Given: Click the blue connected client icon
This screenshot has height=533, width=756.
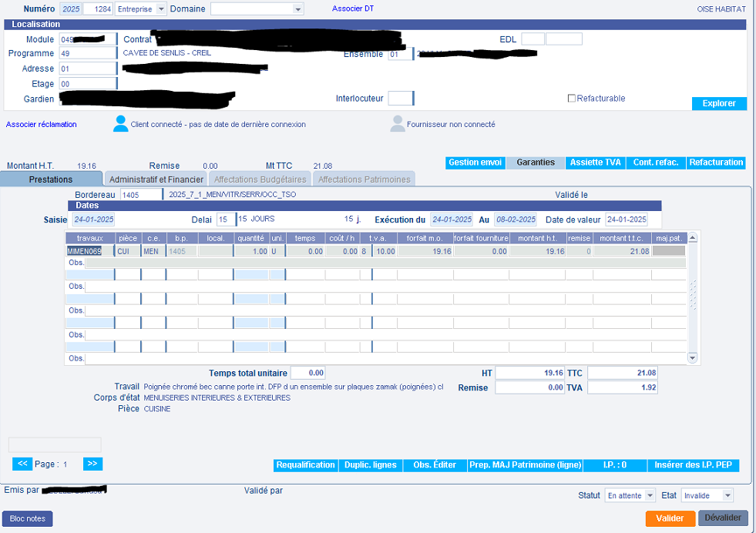Looking at the screenshot, I should click(120, 124).
